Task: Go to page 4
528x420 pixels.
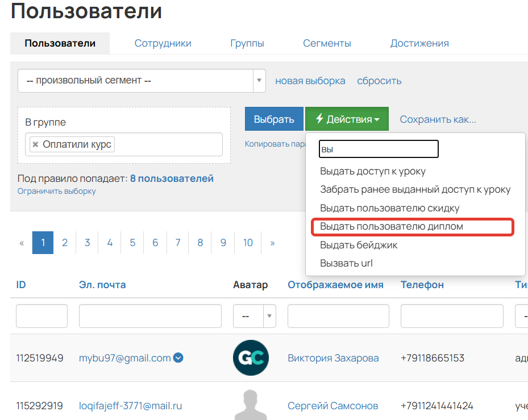Action: tap(110, 243)
